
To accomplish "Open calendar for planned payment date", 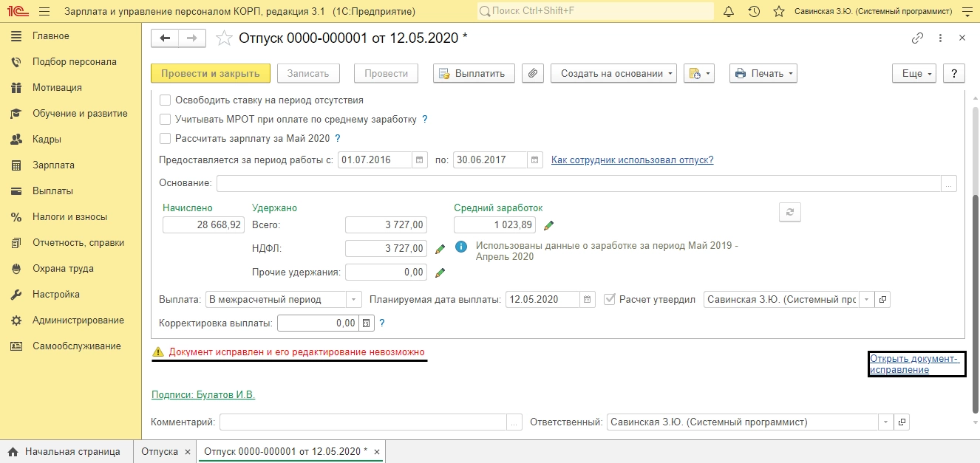I will tap(587, 299).
